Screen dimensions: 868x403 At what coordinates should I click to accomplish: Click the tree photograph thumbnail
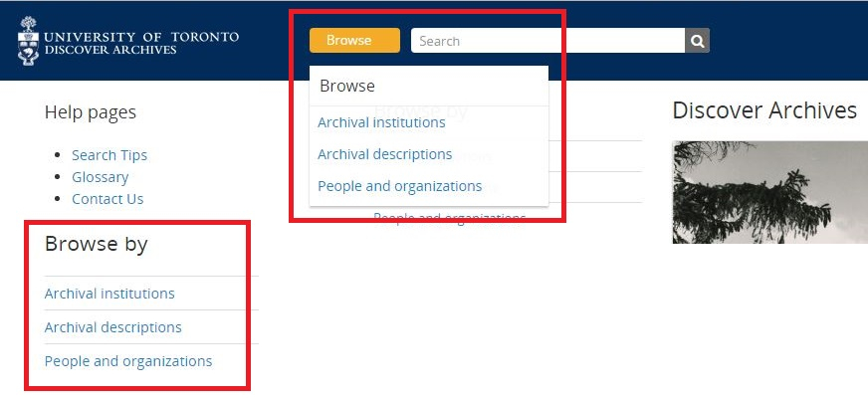coord(769,192)
